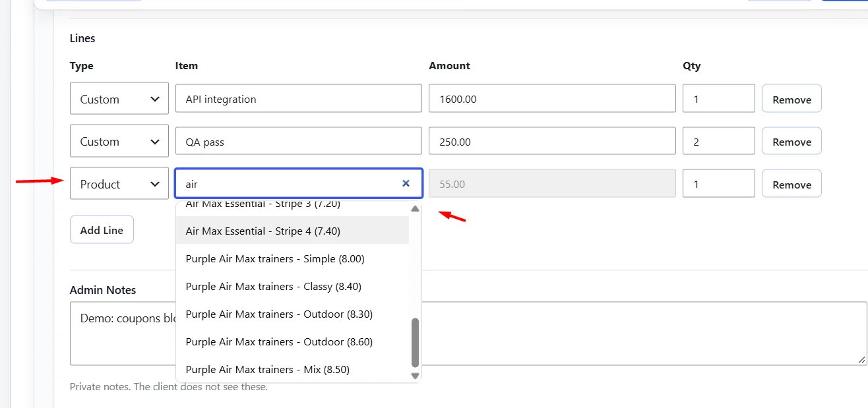
Task: Click the 'Lines' section heading
Action: tap(82, 38)
